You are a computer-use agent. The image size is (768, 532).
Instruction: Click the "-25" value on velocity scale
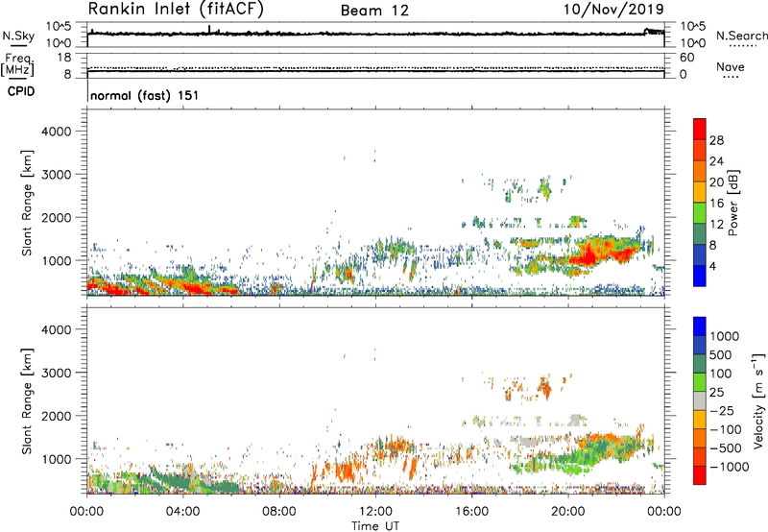click(721, 410)
